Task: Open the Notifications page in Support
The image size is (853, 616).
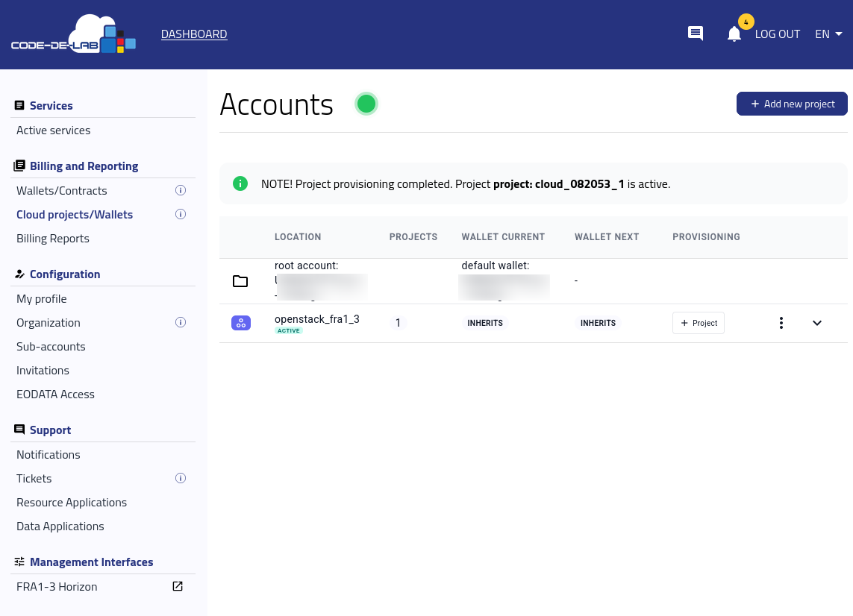Action: click(49, 455)
